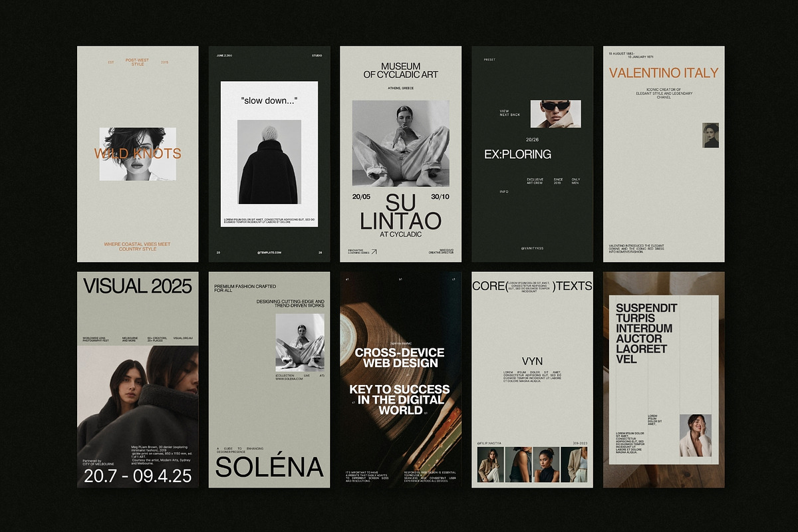This screenshot has width=798, height=532.
Task: Open the first photo in VYN photo strip
Action: (490, 464)
